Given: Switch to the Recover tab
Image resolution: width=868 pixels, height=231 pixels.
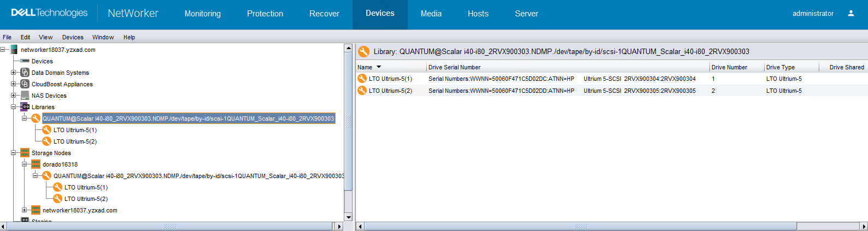Looking at the screenshot, I should tap(324, 14).
